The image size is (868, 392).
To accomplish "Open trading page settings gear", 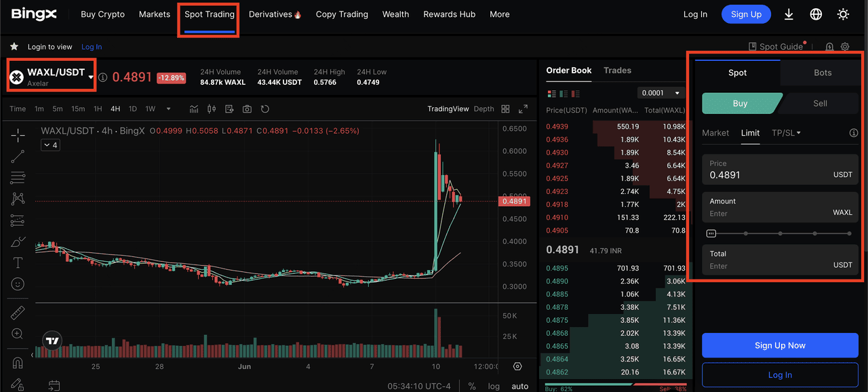I will point(845,47).
